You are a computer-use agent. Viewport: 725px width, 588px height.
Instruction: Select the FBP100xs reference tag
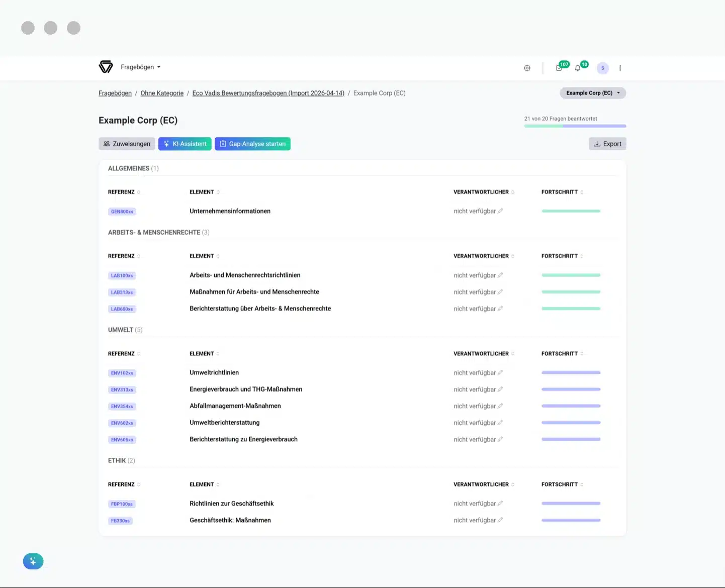pyautogui.click(x=122, y=504)
